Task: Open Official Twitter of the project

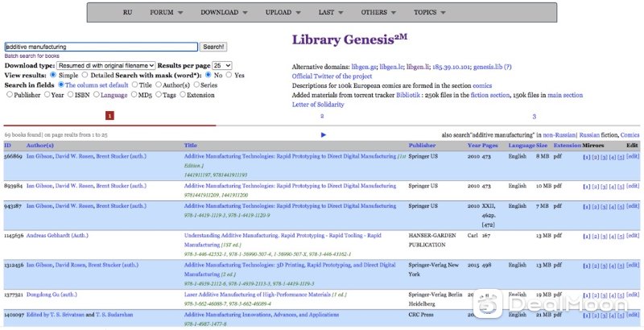Action: [x=332, y=76]
